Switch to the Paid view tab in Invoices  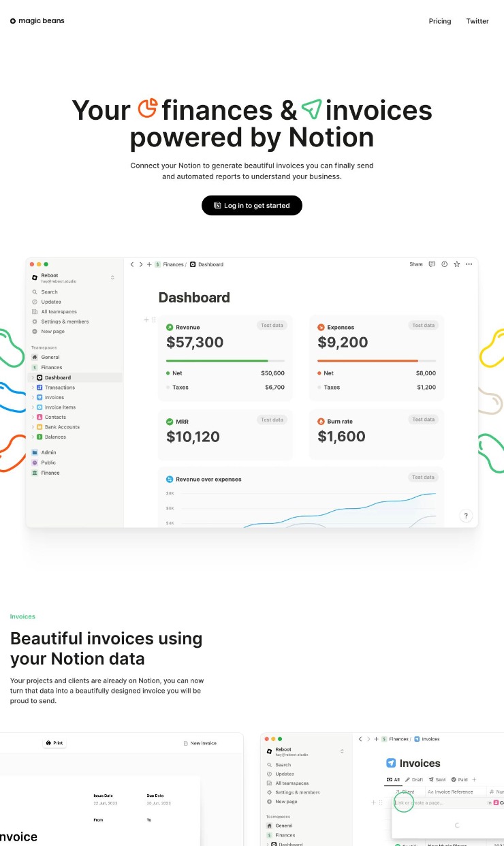point(459,779)
